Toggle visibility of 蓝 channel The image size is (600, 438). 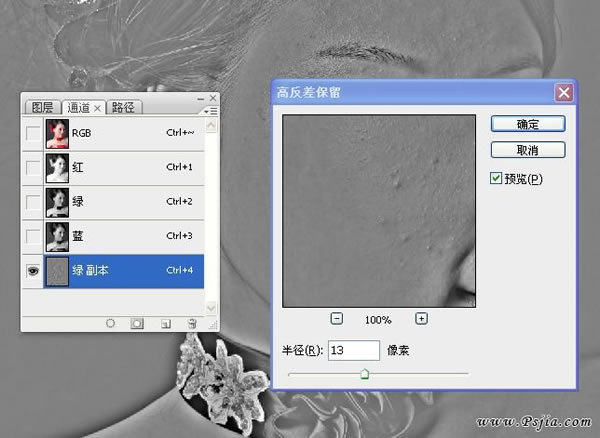(x=33, y=237)
